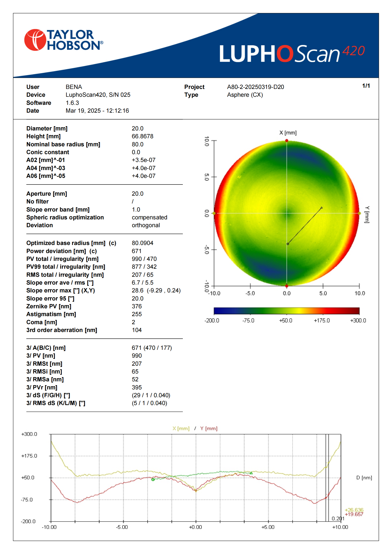Click the Taylor Hobson red logo emblem
The width and height of the screenshot is (392, 554).
coord(35,40)
